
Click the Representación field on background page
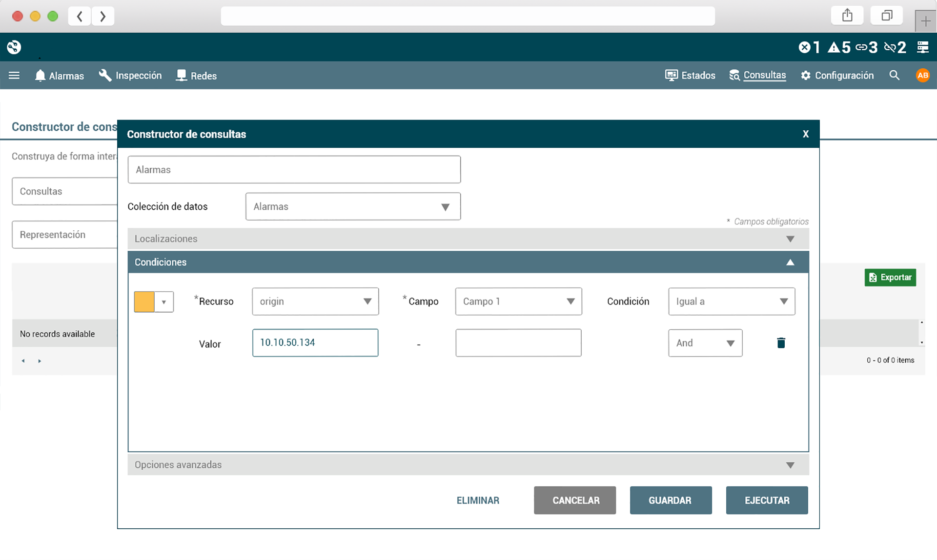click(x=64, y=235)
